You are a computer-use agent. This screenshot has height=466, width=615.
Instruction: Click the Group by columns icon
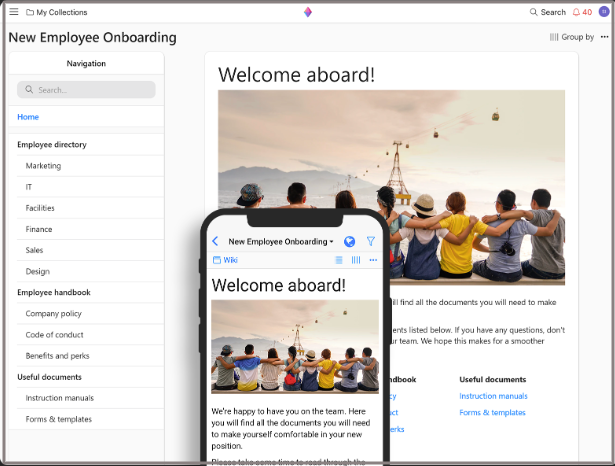coord(554,37)
